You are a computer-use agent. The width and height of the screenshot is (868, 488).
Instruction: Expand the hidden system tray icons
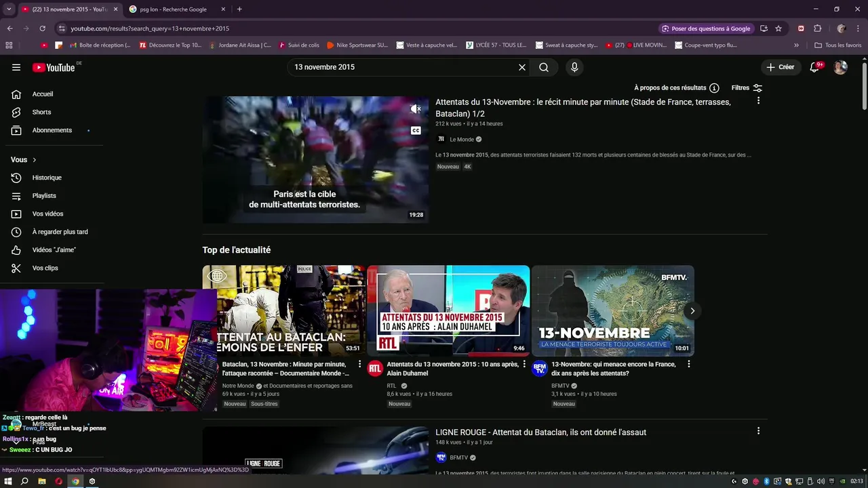734,481
